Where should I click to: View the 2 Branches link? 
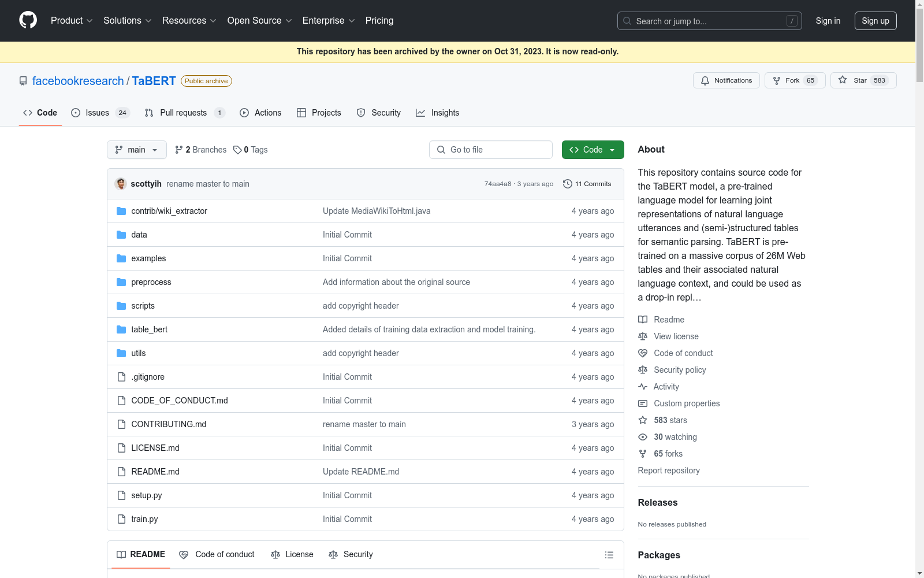tap(201, 150)
